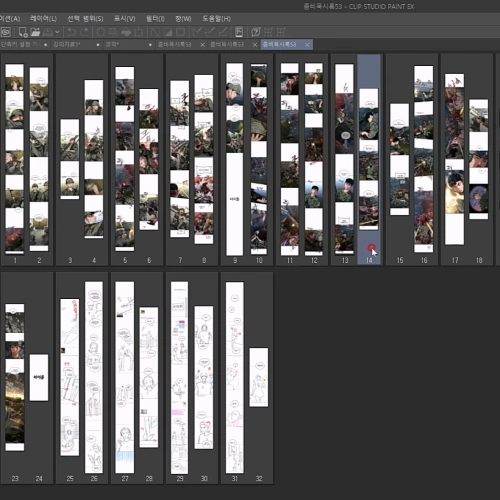Image resolution: width=500 pixels, height=500 pixels.
Task: Click the Fill bucket icon in toolbar
Action: (126, 32)
